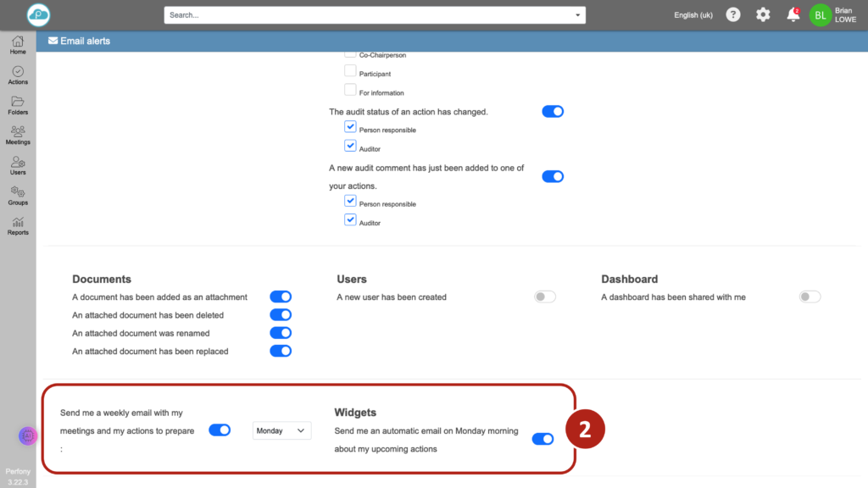
Task: Open Meetings in the sidebar
Action: tap(18, 136)
